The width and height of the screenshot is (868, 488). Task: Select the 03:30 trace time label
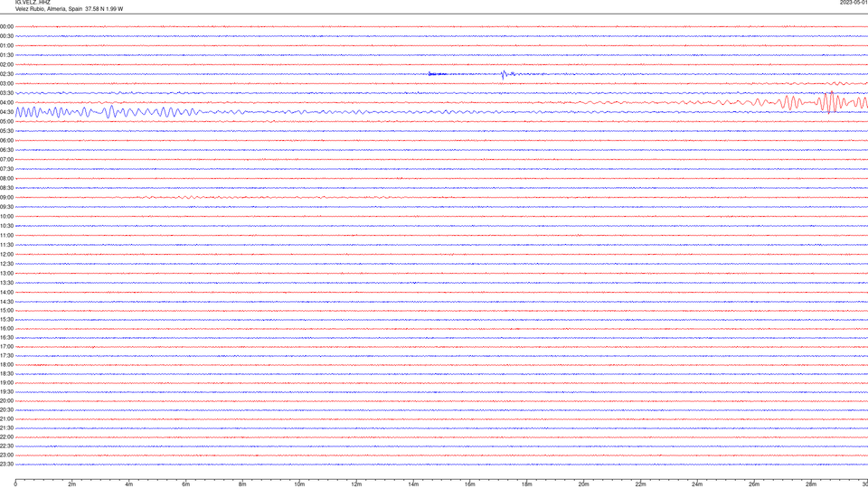coord(6,93)
